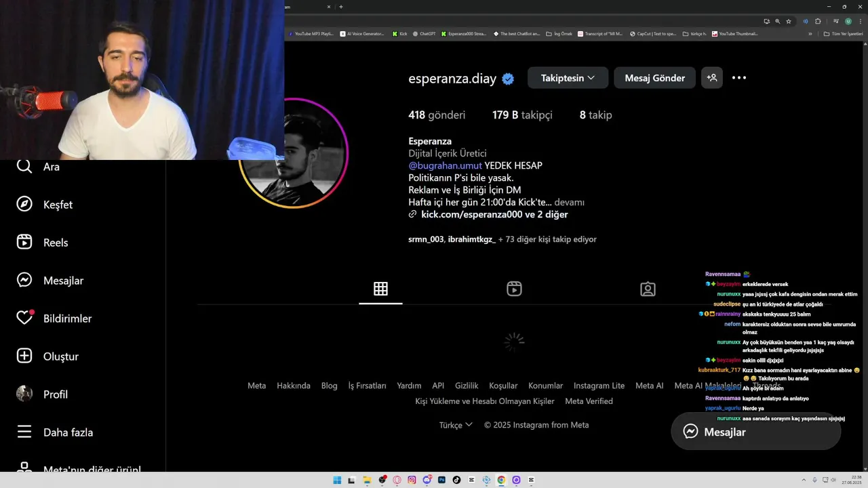
Task: Click the Blog footer link
Action: [x=329, y=386]
